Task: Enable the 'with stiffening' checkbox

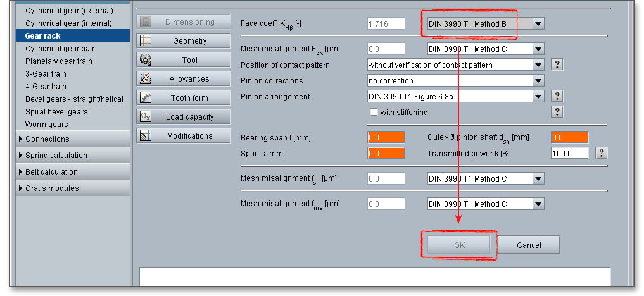Action: (x=374, y=113)
